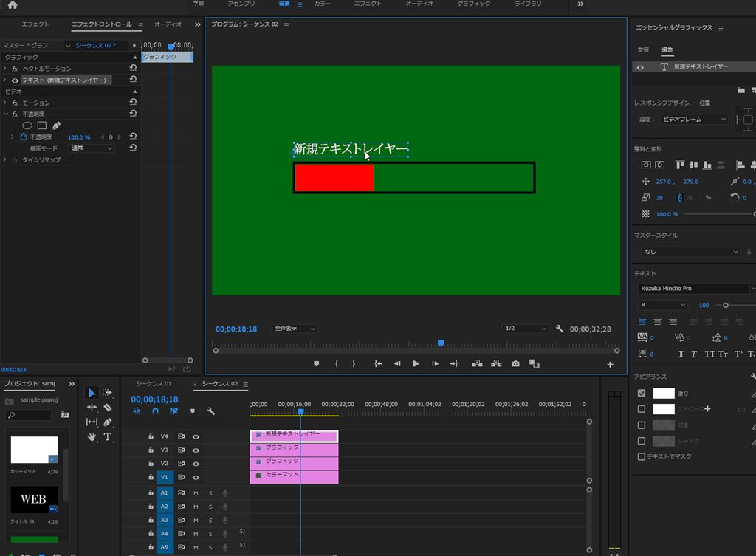Enable the Stroke checkbox in Appearance
Screen dimensions: 756x556
[x=641, y=409]
